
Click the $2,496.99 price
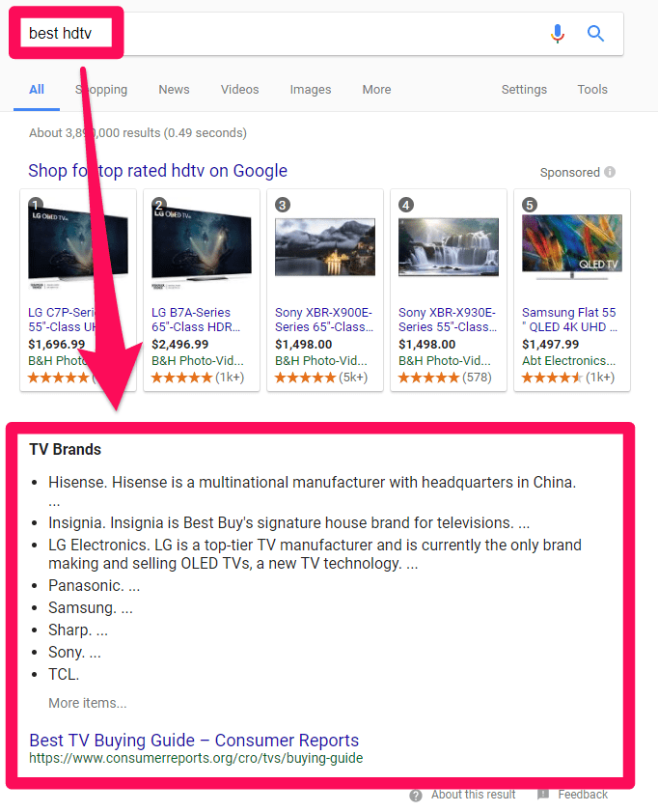180,345
